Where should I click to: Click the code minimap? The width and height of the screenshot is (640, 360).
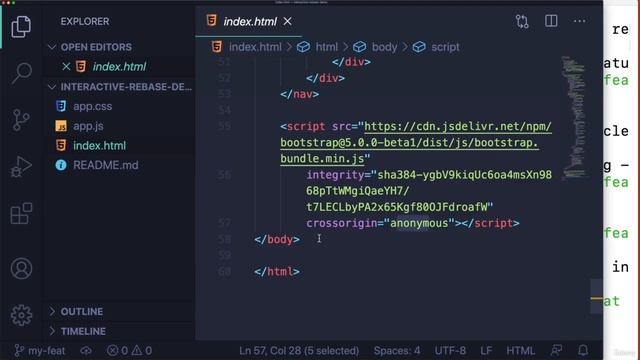pos(574,118)
